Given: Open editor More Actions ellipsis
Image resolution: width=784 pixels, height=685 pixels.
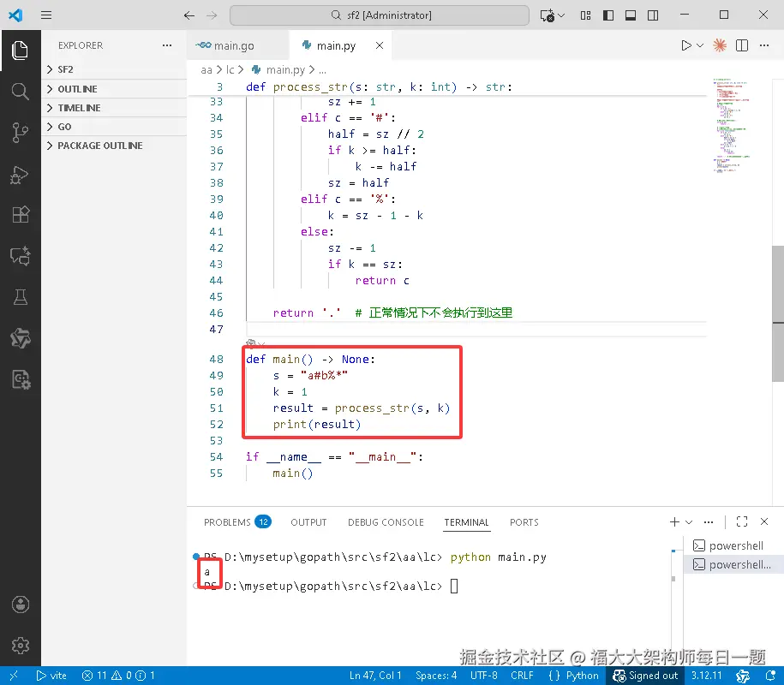Looking at the screenshot, I should click(x=764, y=45).
